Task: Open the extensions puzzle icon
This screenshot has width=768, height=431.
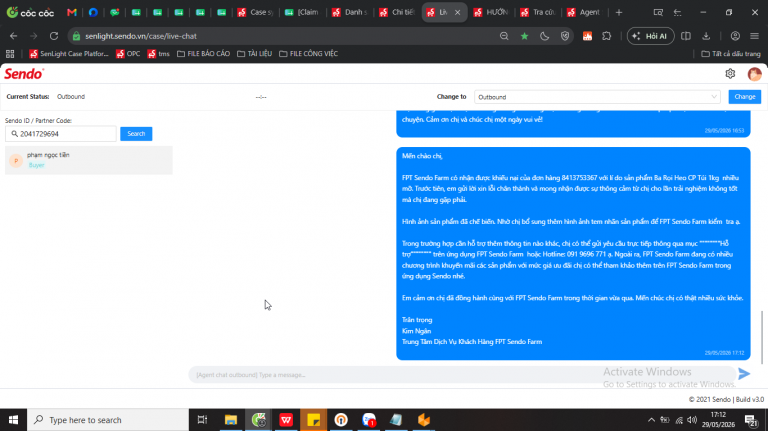Action: pyautogui.click(x=607, y=36)
